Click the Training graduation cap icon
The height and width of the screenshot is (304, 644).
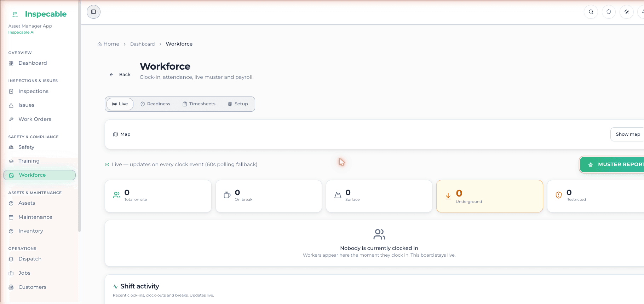[11, 161]
